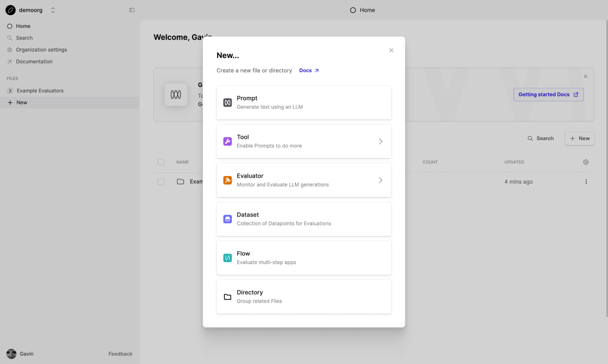Click the Directory folder icon
Image resolution: width=608 pixels, height=364 pixels.
coord(228,296)
